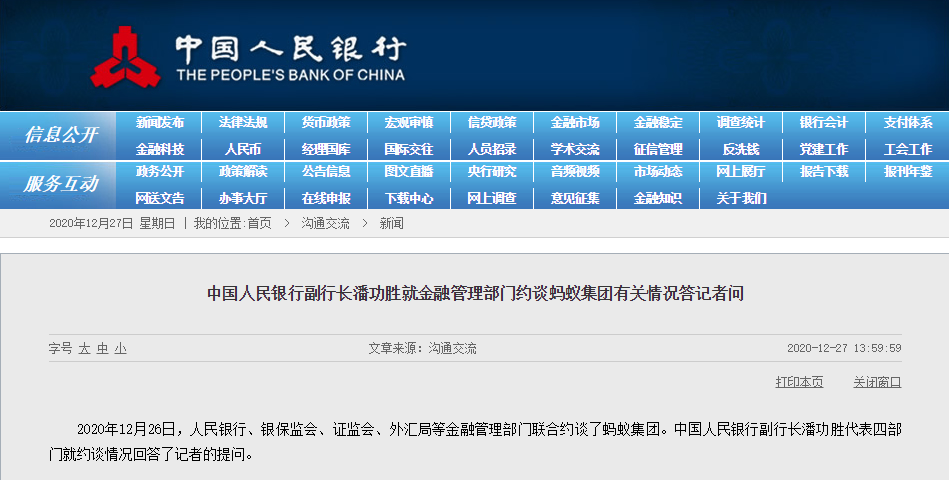The height and width of the screenshot is (480, 949).
Task: Select 货币政策 in navigation
Action: [x=326, y=122]
